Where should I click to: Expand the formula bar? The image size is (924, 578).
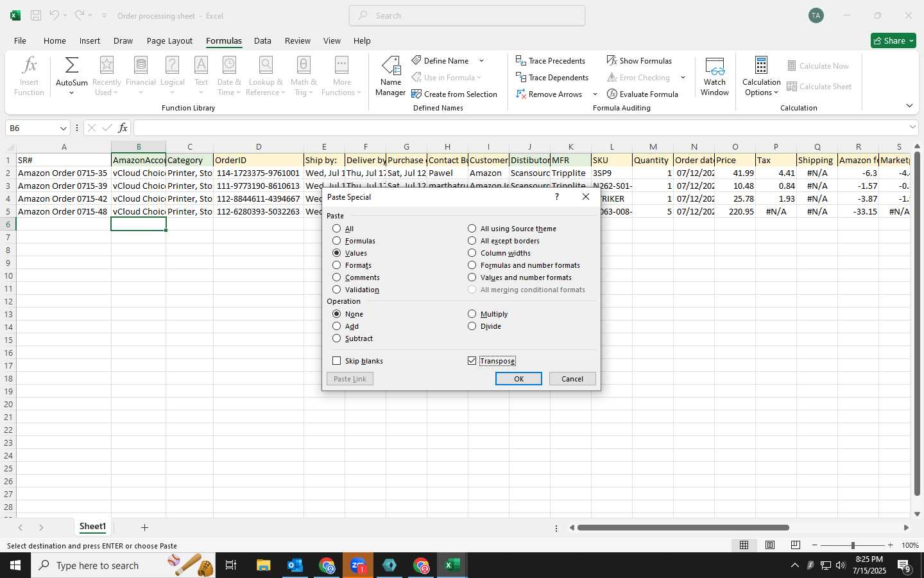[912, 127]
